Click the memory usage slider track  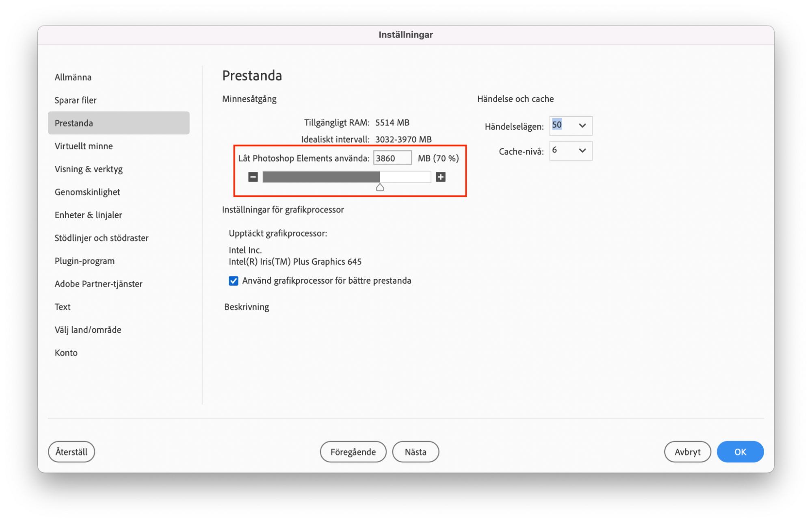coord(346,177)
